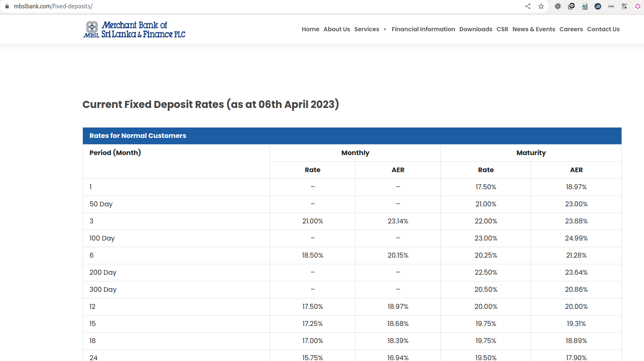Select the 23.00% maturity AER for 50 Day

[577, 204]
